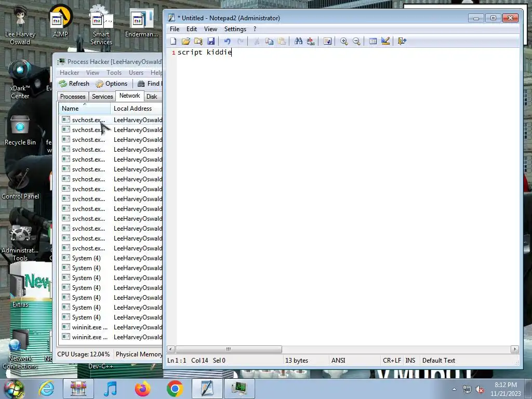The height and width of the screenshot is (399, 532).
Task: Launch Firefox from the taskbar
Action: 143,389
